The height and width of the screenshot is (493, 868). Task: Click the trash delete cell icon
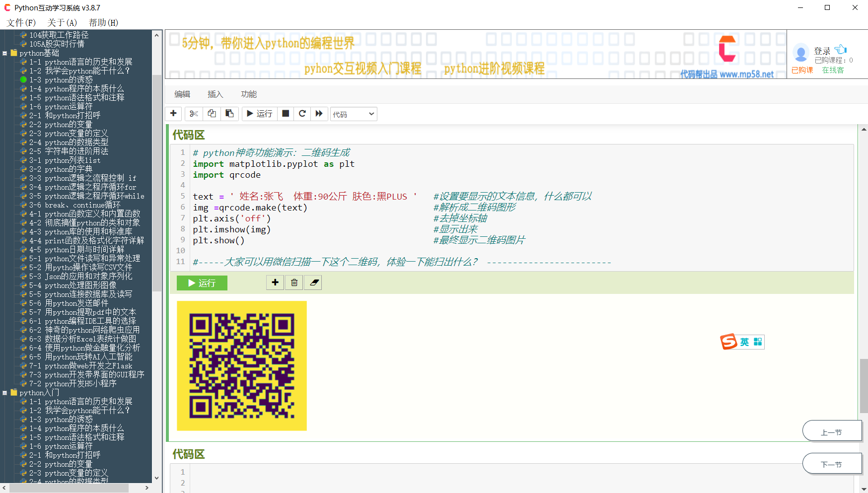pyautogui.click(x=294, y=282)
